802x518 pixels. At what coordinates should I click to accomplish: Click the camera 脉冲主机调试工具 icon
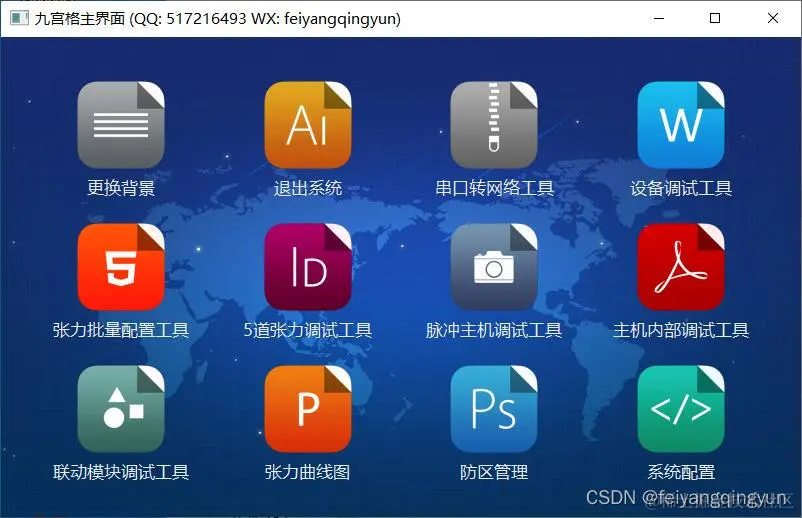pos(494,266)
